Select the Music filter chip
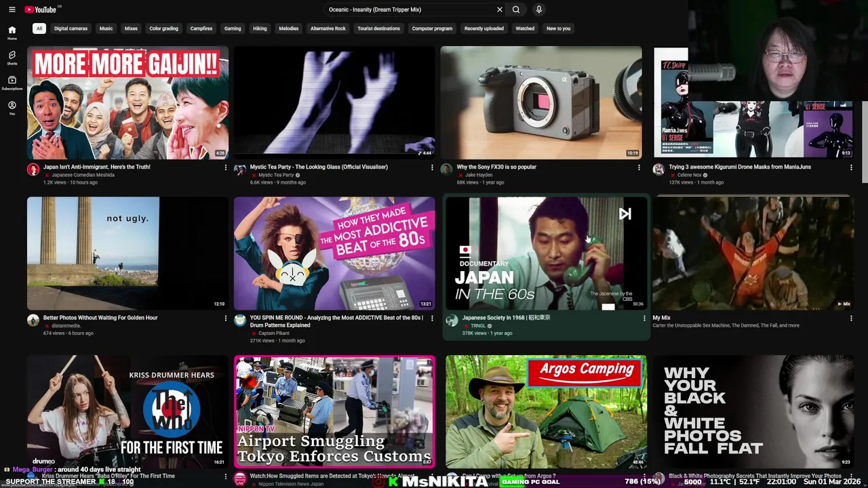 pyautogui.click(x=106, y=28)
